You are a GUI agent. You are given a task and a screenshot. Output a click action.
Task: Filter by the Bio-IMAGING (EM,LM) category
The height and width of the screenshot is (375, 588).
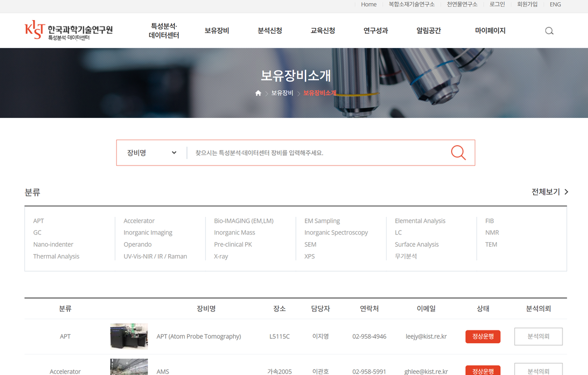point(244,221)
